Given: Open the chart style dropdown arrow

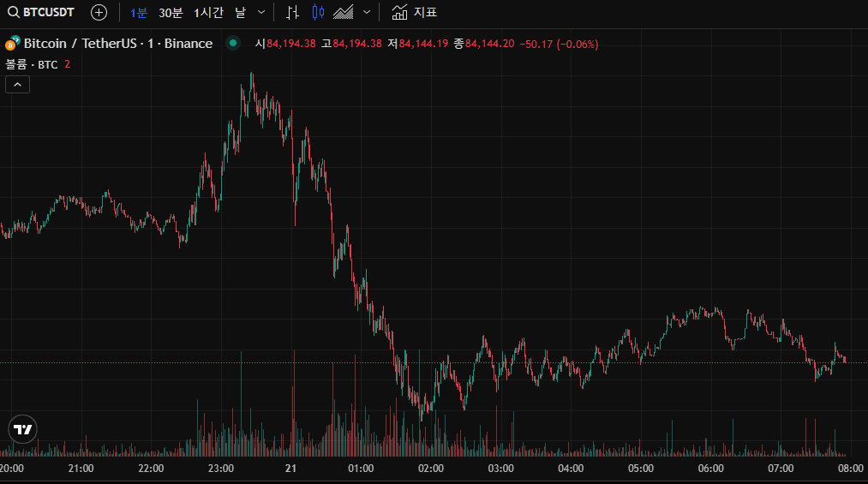Looking at the screenshot, I should tap(368, 13).
